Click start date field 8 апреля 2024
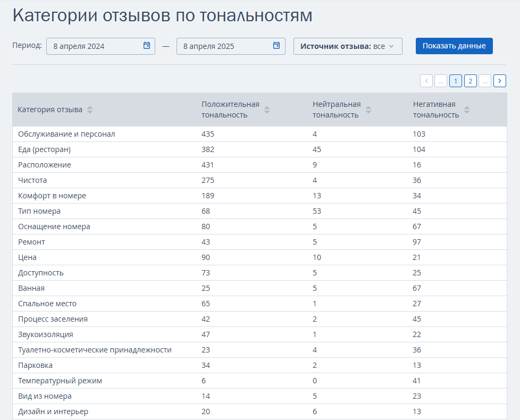Screen dimensions: 520x420 point(93,46)
